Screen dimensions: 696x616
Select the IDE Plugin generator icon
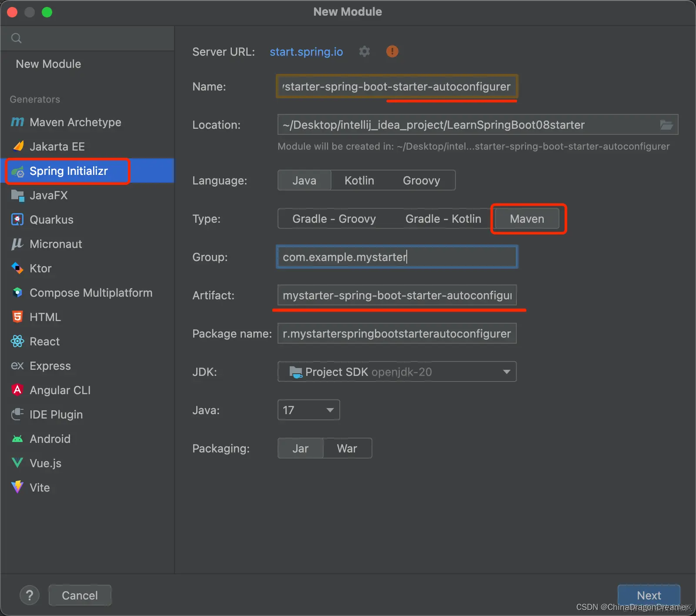pyautogui.click(x=17, y=414)
